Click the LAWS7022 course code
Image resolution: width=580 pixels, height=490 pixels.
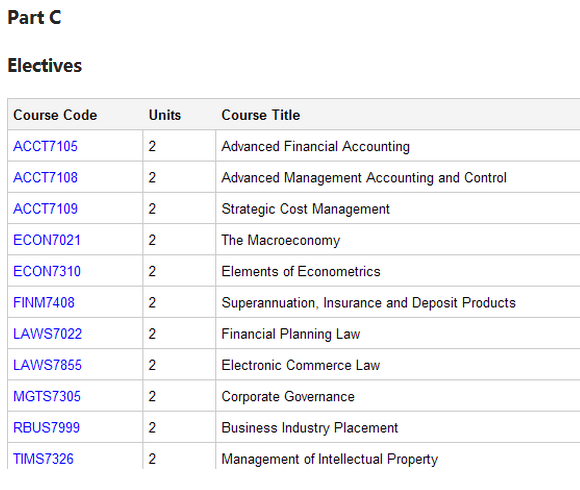tap(47, 334)
